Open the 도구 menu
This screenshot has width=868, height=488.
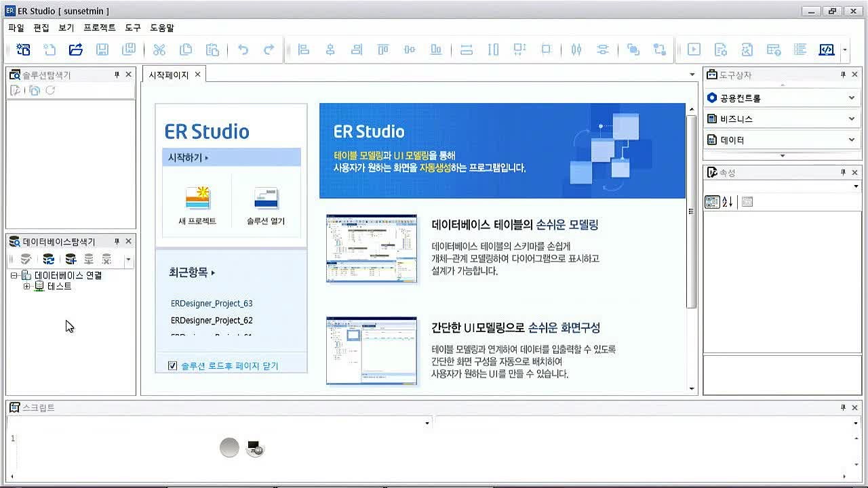click(133, 28)
